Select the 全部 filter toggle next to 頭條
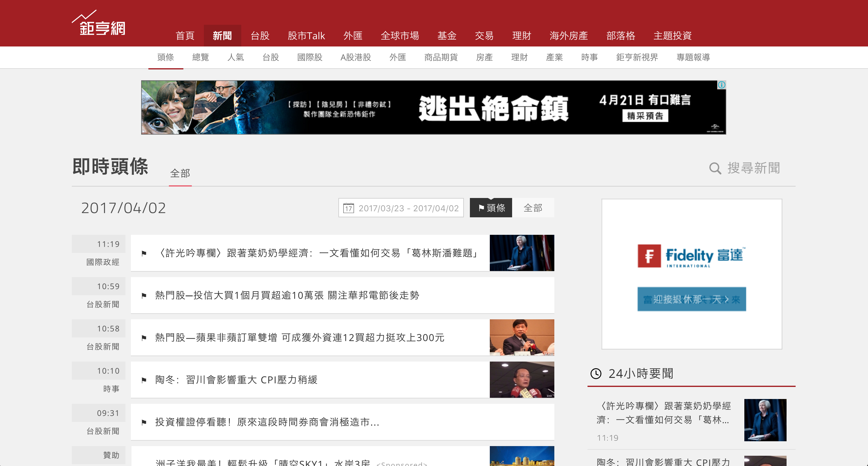The image size is (868, 466). [x=533, y=208]
